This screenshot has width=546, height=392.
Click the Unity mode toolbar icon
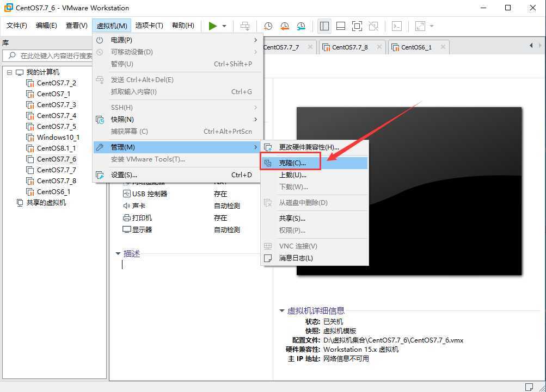pos(373,26)
